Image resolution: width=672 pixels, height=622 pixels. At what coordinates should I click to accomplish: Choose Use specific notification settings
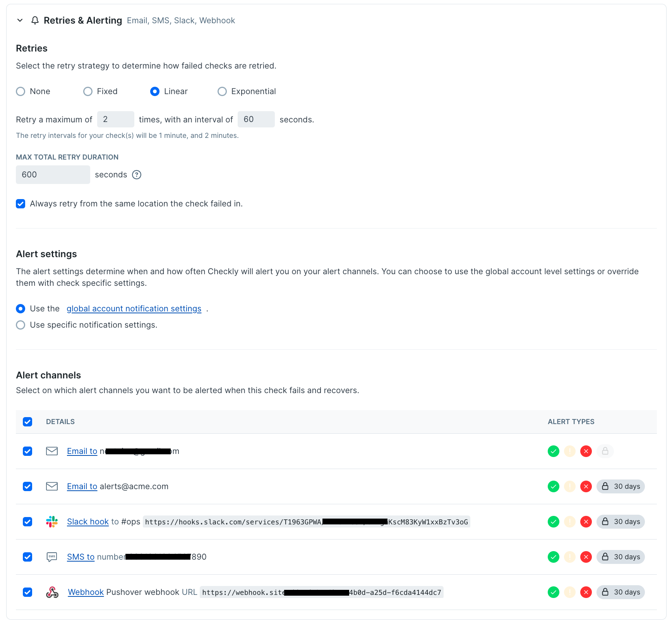click(21, 325)
